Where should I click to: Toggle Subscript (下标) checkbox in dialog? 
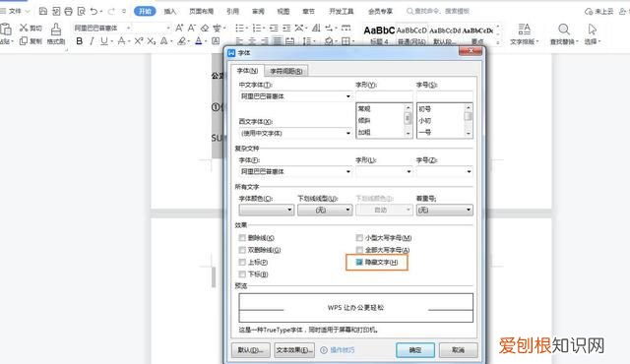click(x=242, y=274)
